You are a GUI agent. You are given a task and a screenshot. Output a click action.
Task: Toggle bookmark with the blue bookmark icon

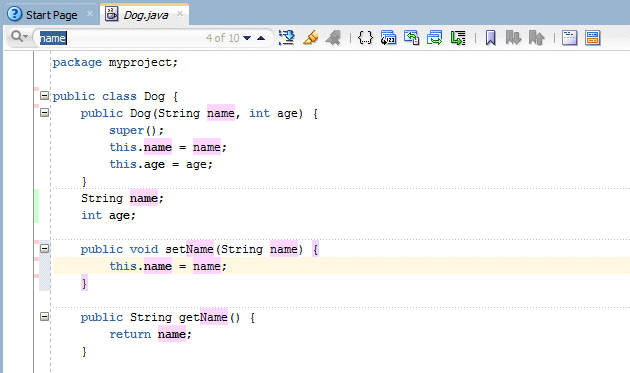tap(491, 38)
